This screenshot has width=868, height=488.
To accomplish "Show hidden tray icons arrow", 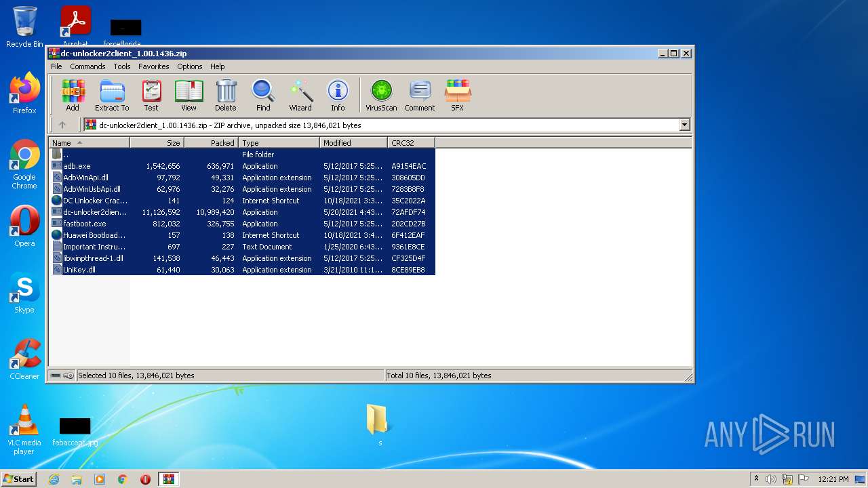I will point(756,479).
